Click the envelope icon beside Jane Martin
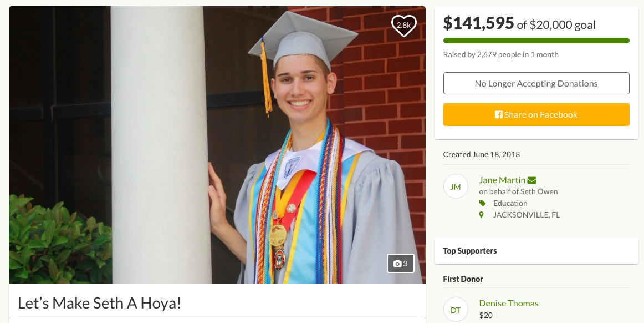Image resolution: width=644 pixels, height=323 pixels. point(532,180)
